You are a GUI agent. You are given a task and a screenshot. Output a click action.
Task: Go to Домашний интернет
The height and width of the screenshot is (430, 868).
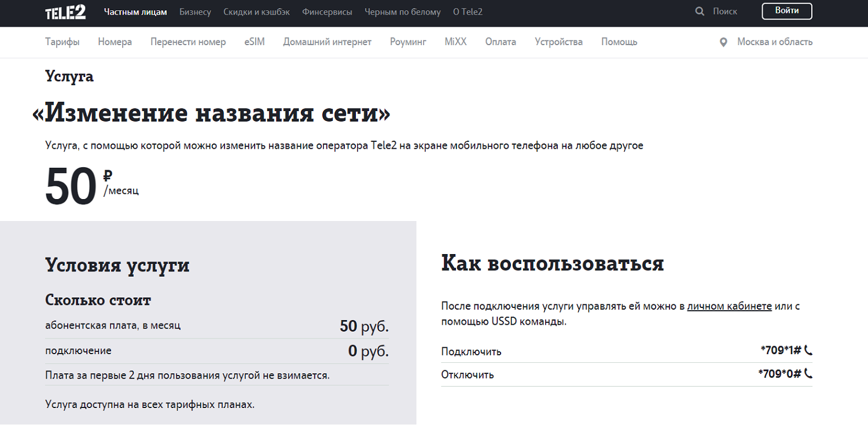pyautogui.click(x=328, y=42)
